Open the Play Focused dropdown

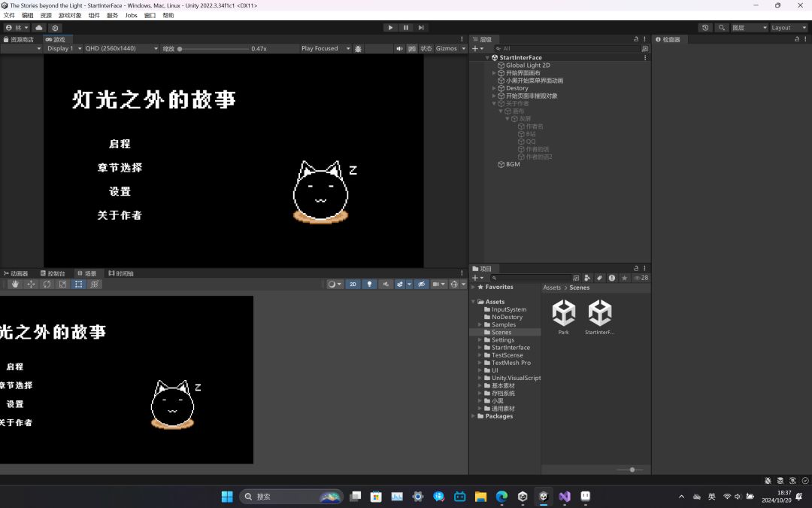(326, 48)
